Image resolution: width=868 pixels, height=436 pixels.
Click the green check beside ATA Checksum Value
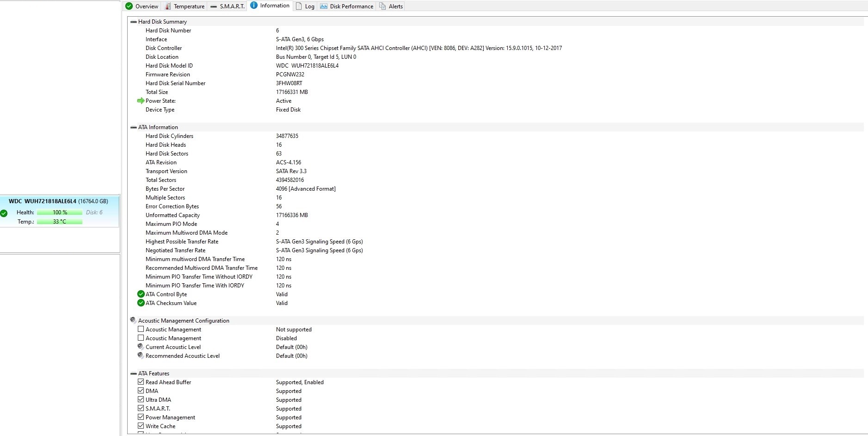pyautogui.click(x=141, y=303)
